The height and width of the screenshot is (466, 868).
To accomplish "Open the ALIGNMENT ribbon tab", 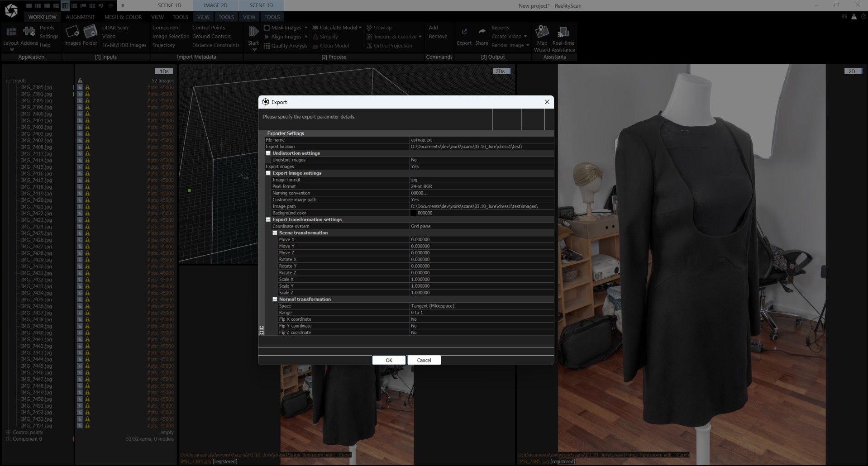I will [80, 17].
